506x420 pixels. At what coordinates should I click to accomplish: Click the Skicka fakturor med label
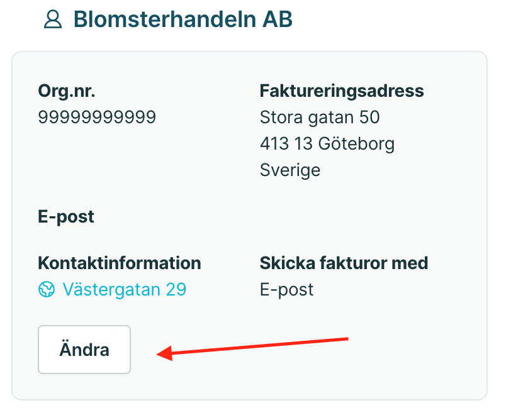pos(344,263)
